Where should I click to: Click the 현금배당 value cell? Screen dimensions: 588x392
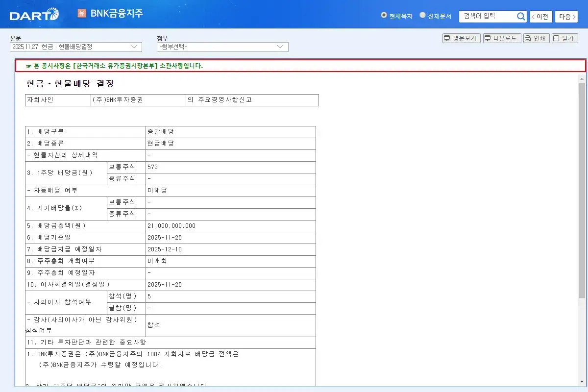(230, 144)
